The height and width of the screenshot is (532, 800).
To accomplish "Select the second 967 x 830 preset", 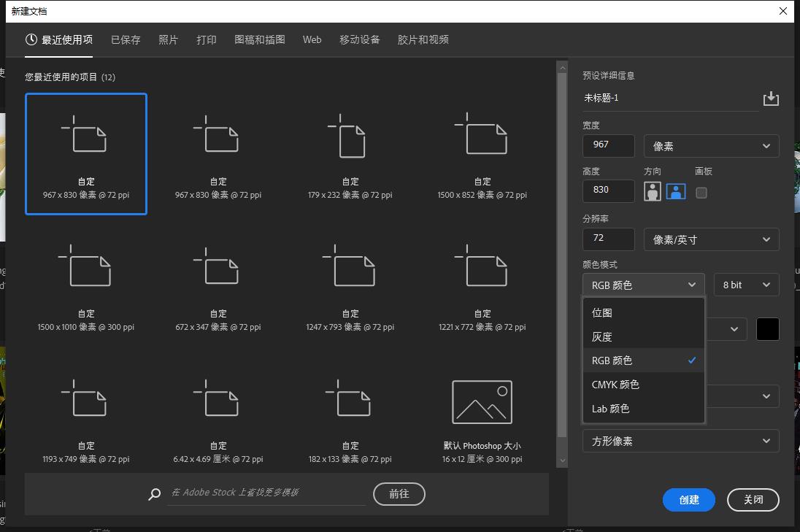I will (218, 153).
